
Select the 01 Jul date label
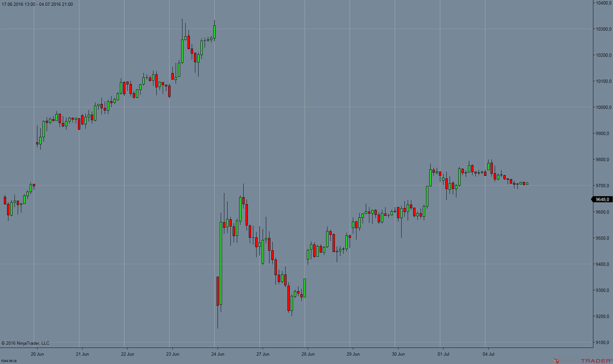[443, 354]
